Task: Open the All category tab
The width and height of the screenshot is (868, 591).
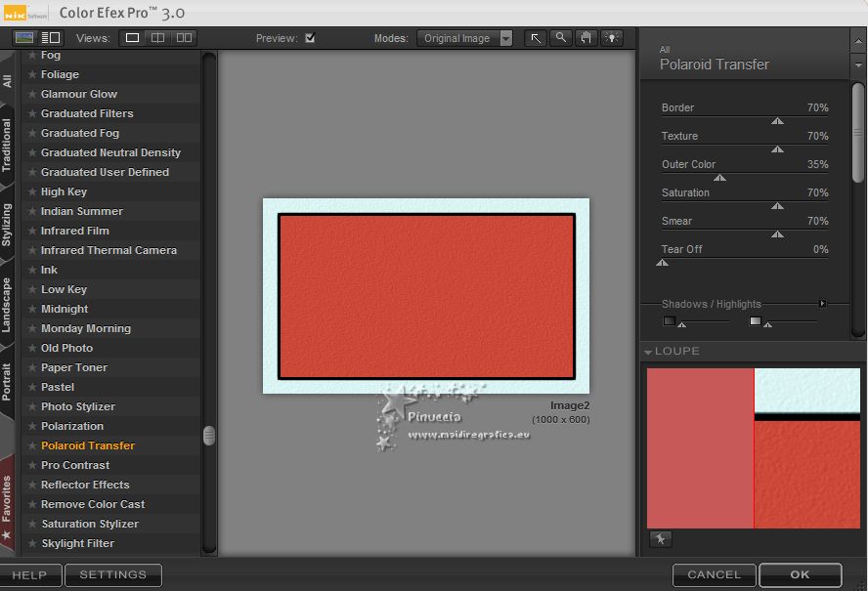Action: tap(7, 81)
